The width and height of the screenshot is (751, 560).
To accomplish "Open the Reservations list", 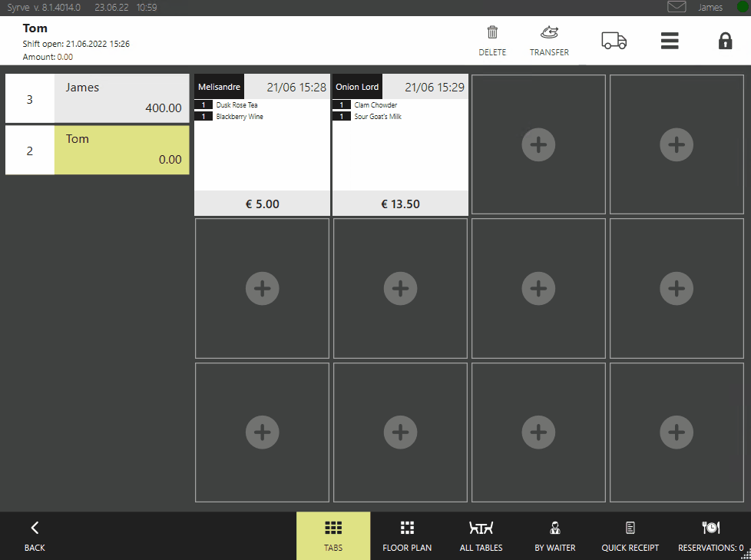I will pos(710,535).
